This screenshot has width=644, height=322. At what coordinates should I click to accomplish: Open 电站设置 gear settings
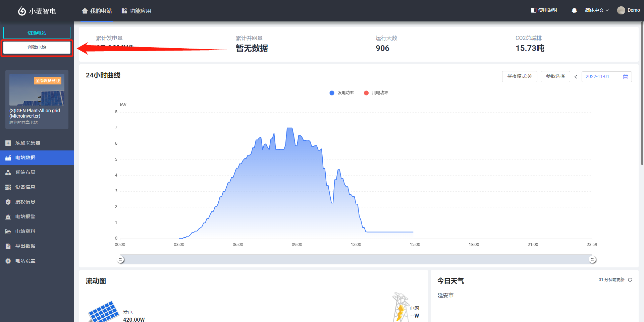(25, 261)
